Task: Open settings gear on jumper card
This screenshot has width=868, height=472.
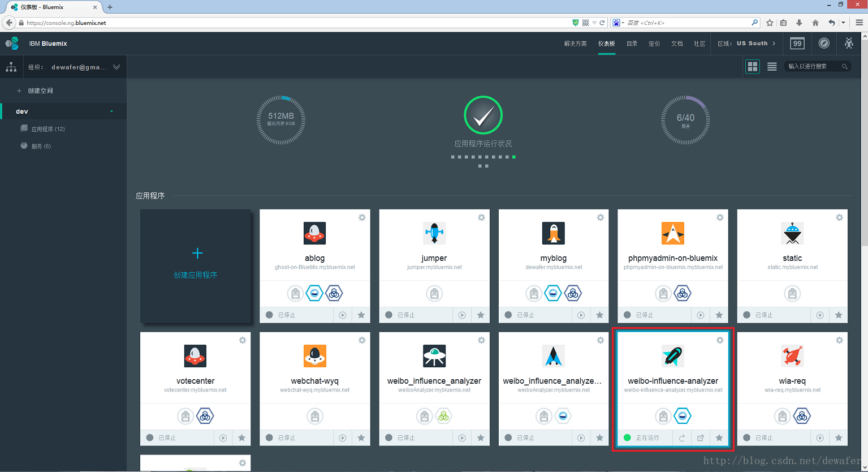Action: (x=481, y=217)
